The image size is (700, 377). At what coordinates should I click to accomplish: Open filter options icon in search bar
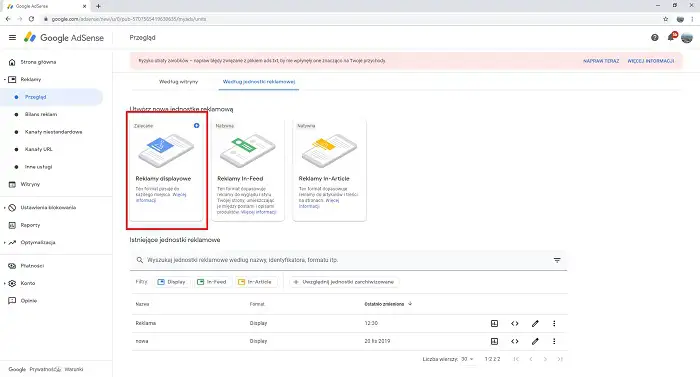pos(557,260)
